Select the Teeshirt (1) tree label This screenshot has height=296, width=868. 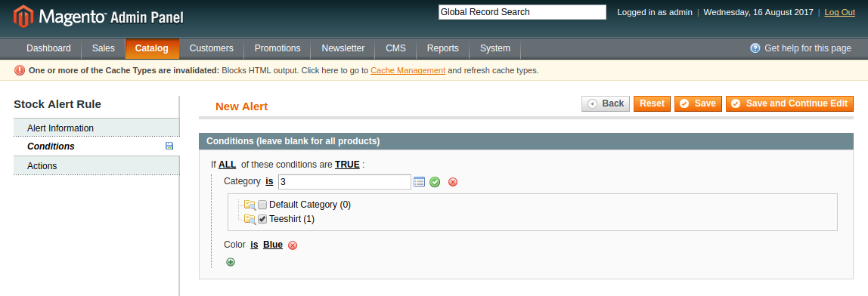pyautogui.click(x=292, y=219)
